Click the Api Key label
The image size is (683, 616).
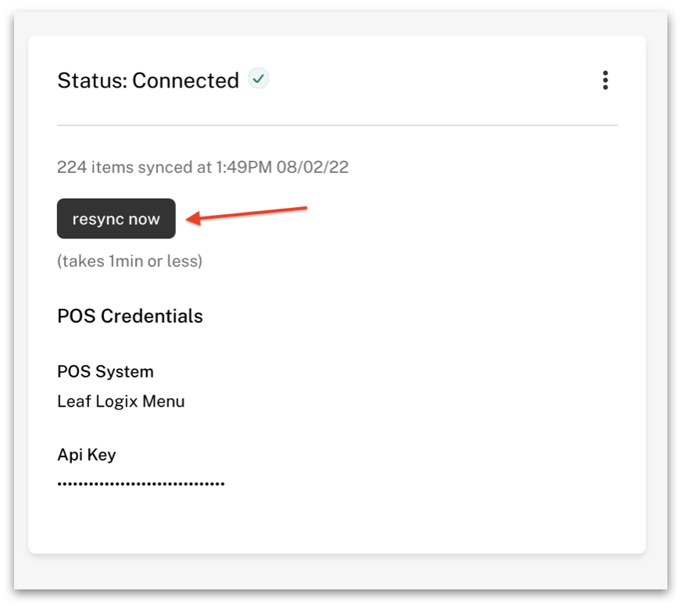87,455
